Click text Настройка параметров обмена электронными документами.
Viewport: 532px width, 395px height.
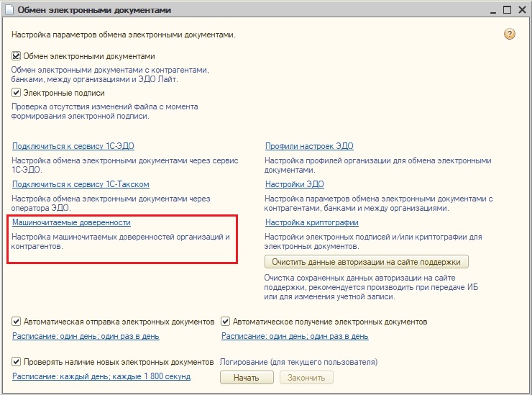click(124, 35)
